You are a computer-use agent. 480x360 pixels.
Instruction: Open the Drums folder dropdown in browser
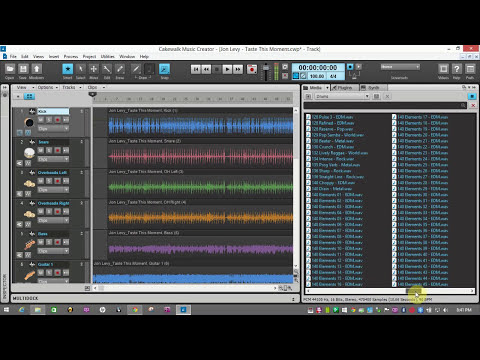point(342,96)
